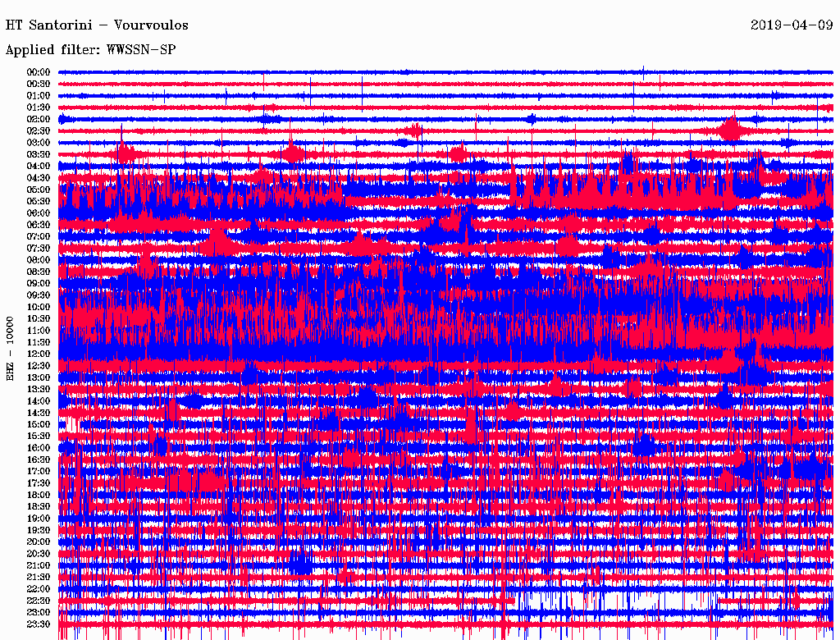Select the 09:00 time row label
Screen dimensions: 840x640
(38, 284)
